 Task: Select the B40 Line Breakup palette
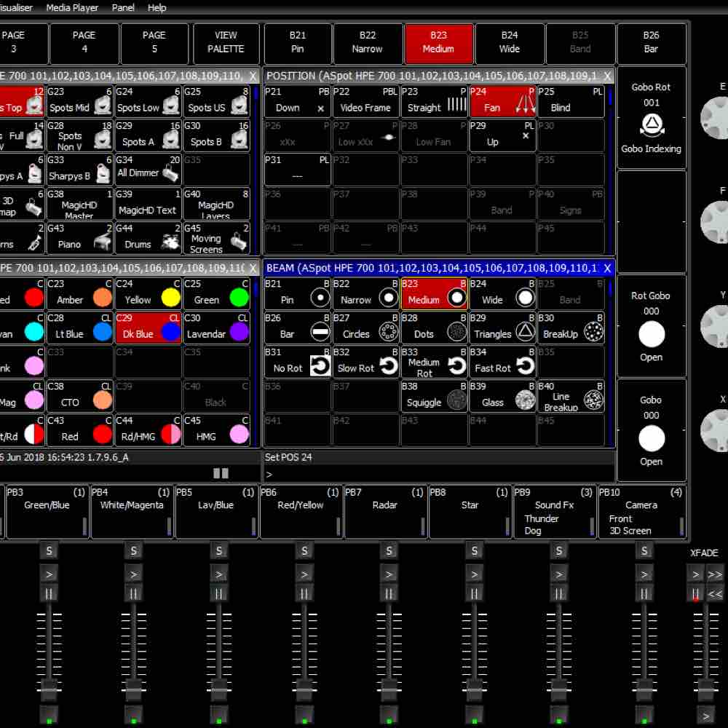click(x=571, y=397)
